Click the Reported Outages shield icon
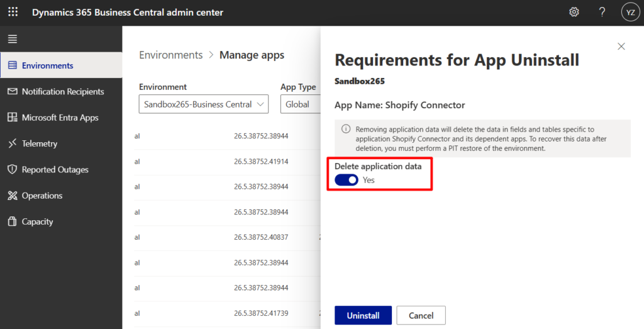This screenshot has height=329, width=644. pyautogui.click(x=12, y=170)
